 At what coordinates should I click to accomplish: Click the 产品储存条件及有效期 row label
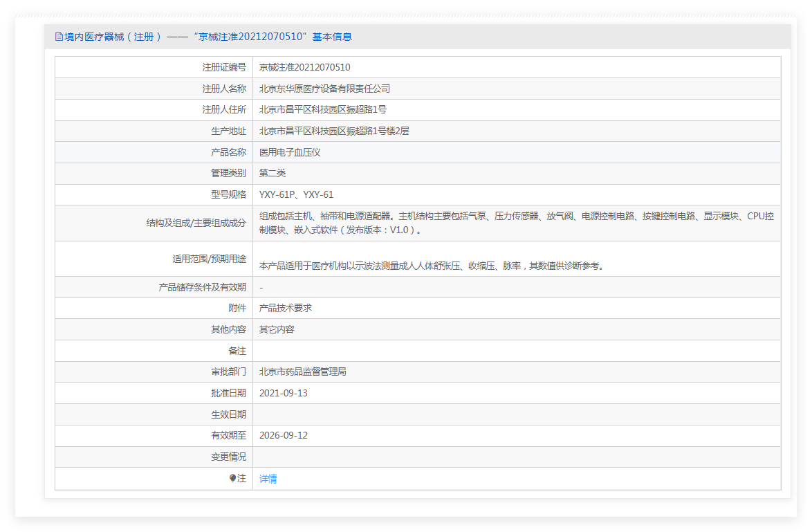coord(202,287)
